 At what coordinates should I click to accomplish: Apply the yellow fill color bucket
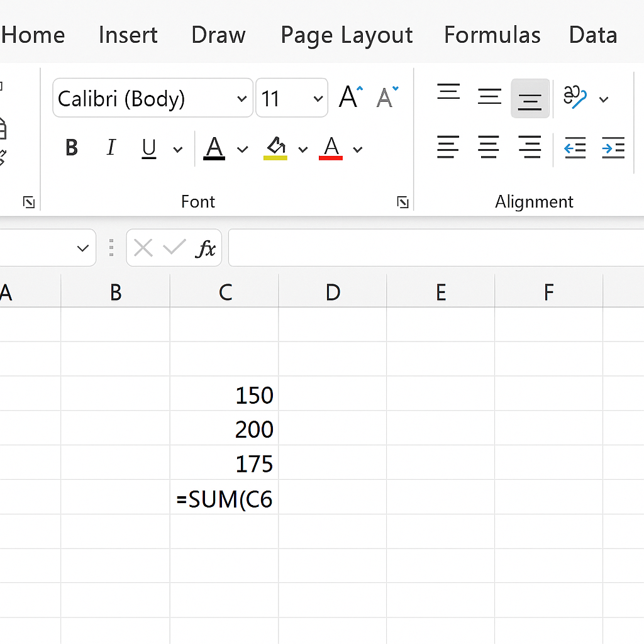[275, 148]
